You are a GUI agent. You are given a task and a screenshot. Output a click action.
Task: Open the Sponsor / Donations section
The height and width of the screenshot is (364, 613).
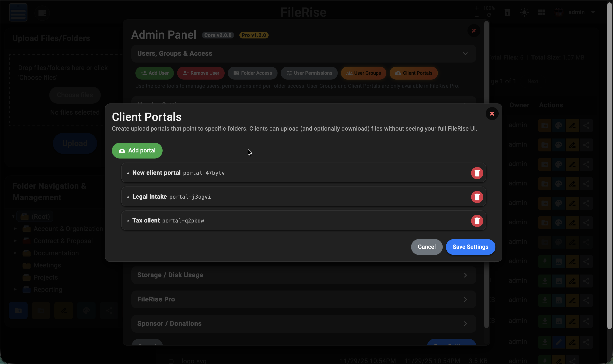point(303,323)
